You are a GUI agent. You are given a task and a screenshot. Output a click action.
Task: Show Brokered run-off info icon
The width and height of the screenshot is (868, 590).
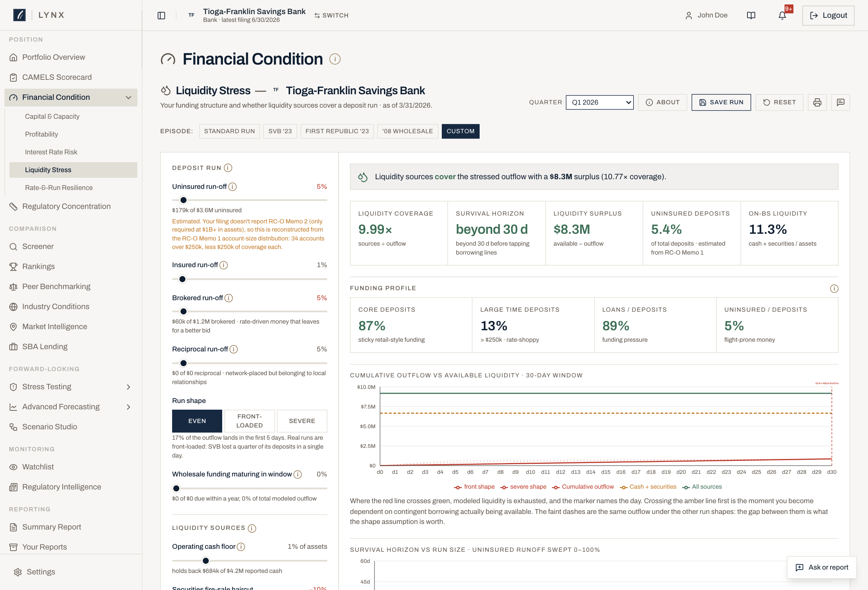point(228,298)
